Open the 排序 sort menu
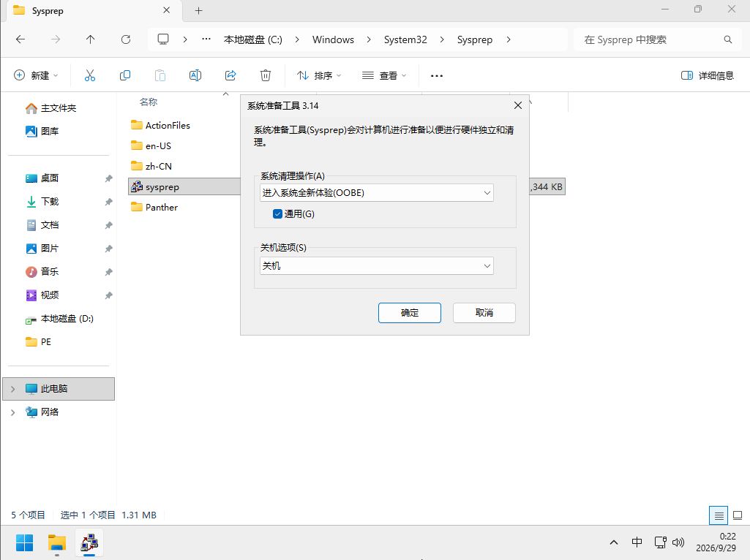The height and width of the screenshot is (560, 750). pyautogui.click(x=319, y=75)
